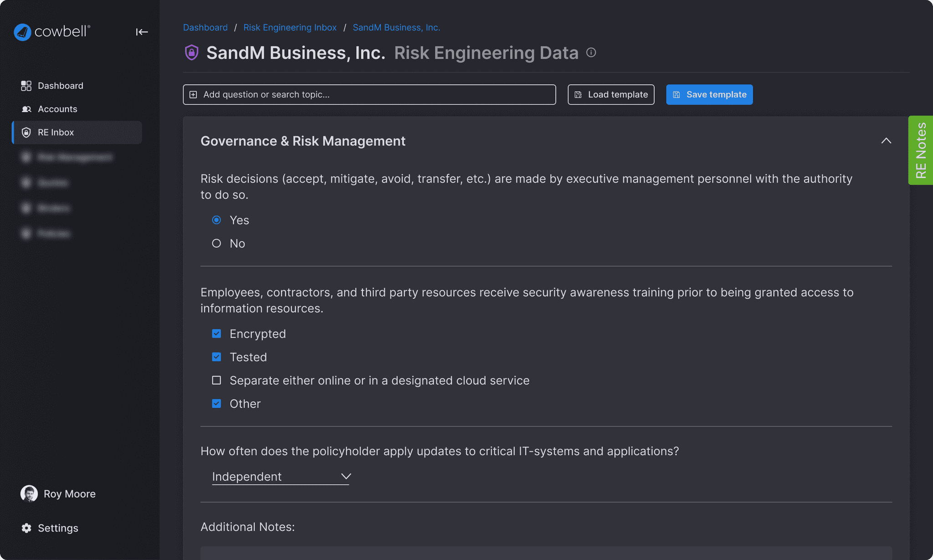
Task: Click the Risk decisions question text
Action: click(526, 187)
